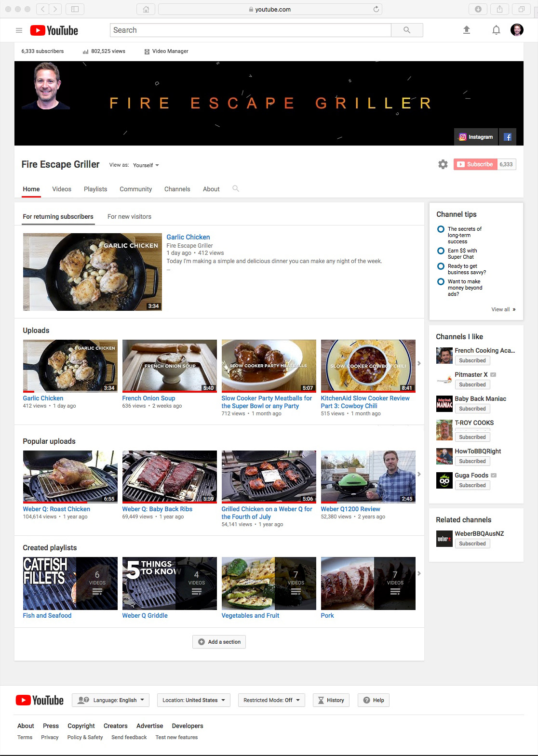Open the Language: English dropdown
The height and width of the screenshot is (756, 538).
click(110, 700)
